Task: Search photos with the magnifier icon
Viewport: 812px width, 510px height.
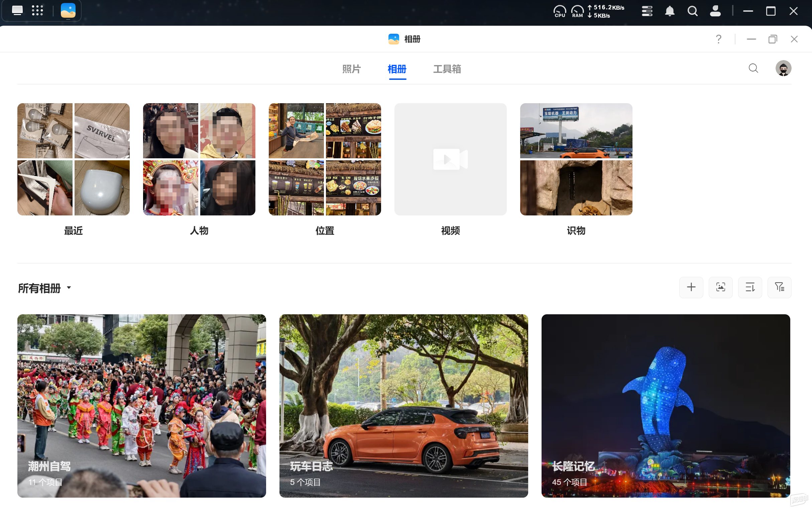Action: pyautogui.click(x=753, y=68)
